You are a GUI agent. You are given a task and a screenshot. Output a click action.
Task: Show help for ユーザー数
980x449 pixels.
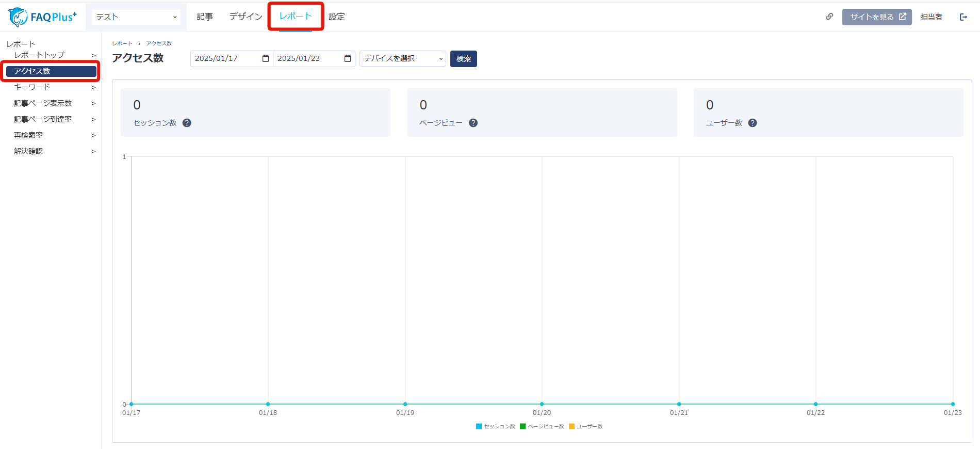point(753,123)
